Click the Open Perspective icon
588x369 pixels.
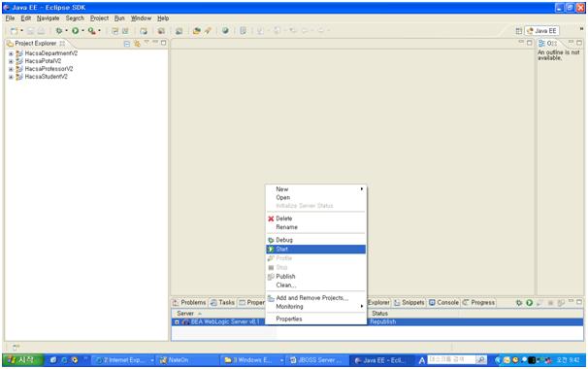tap(519, 31)
